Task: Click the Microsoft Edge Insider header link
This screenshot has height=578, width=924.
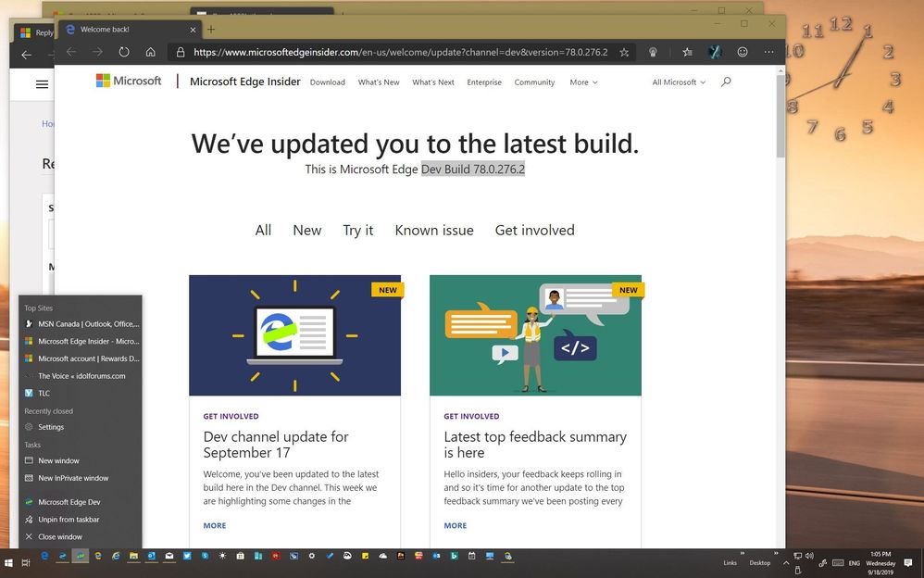Action: tap(245, 82)
